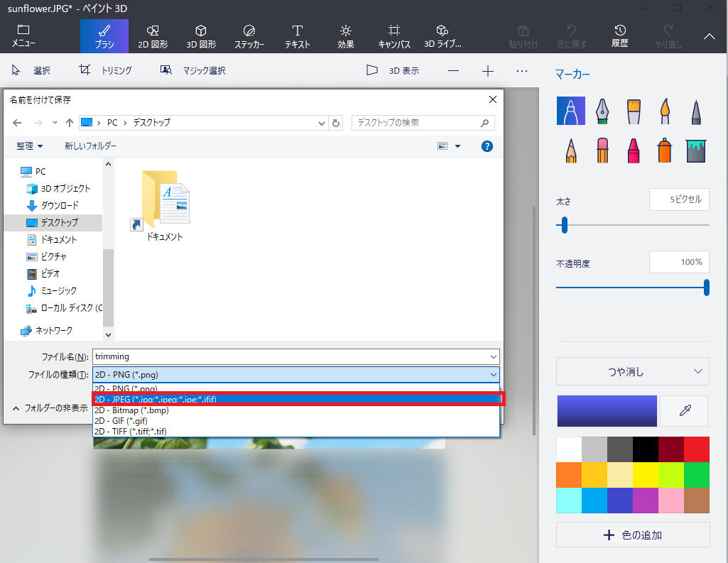This screenshot has width=728, height=563.
Task: Open the つや消し material dropdown
Action: click(x=632, y=371)
